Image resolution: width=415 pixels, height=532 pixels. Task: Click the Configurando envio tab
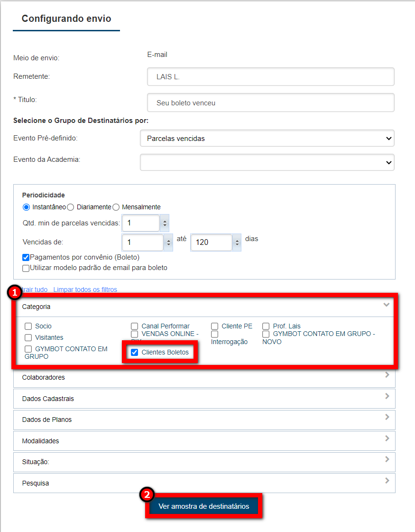click(x=66, y=19)
